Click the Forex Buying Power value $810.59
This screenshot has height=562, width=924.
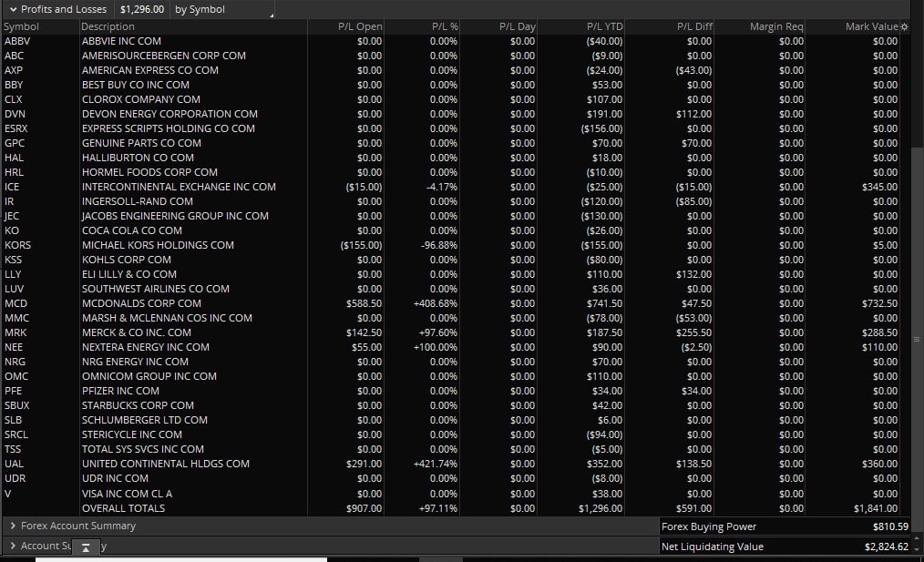tap(890, 526)
